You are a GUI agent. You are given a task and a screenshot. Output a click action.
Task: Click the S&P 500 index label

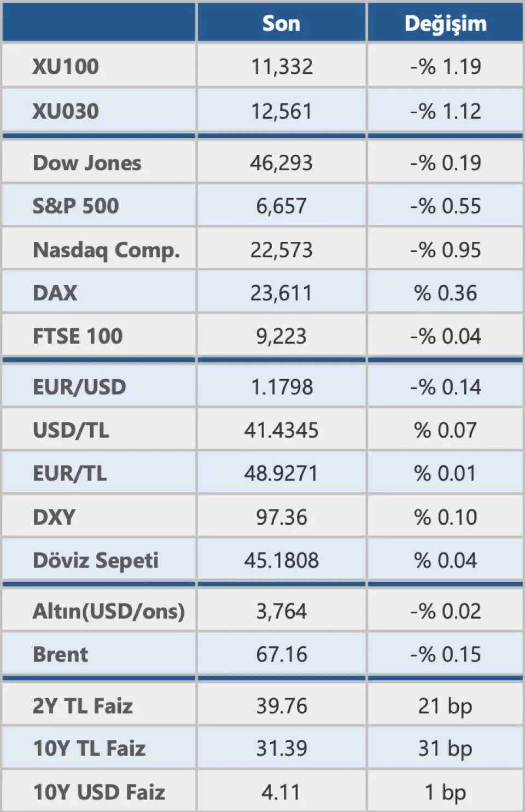(x=75, y=206)
